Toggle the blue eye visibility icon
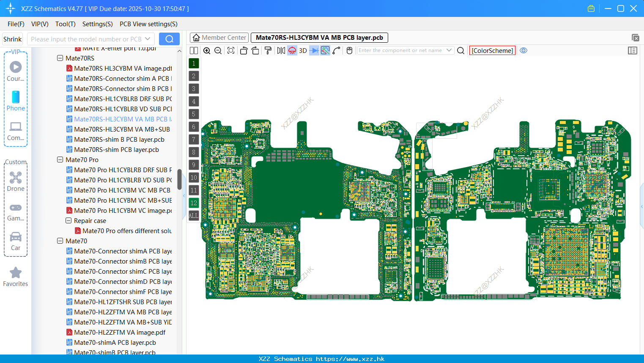 [x=523, y=50]
